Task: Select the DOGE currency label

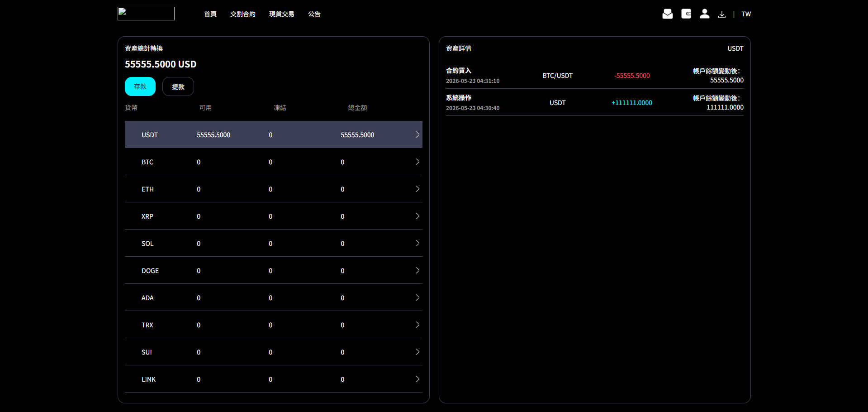Action: 150,271
